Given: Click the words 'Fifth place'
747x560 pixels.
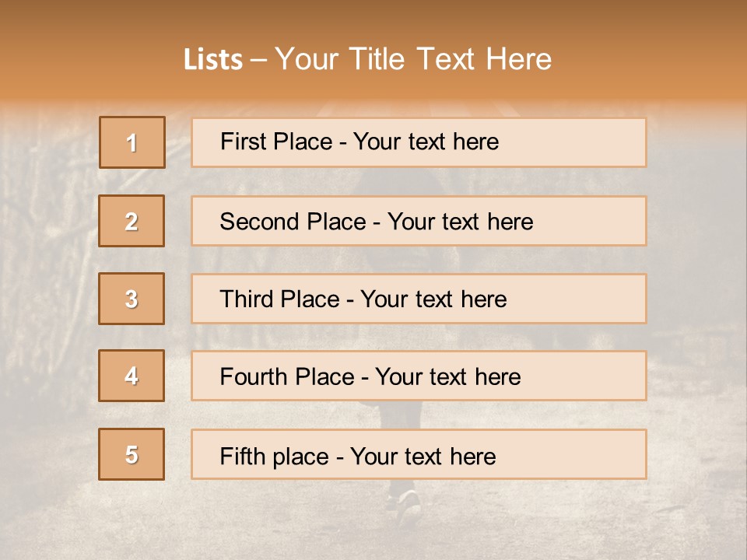Looking at the screenshot, I should click(x=275, y=457).
